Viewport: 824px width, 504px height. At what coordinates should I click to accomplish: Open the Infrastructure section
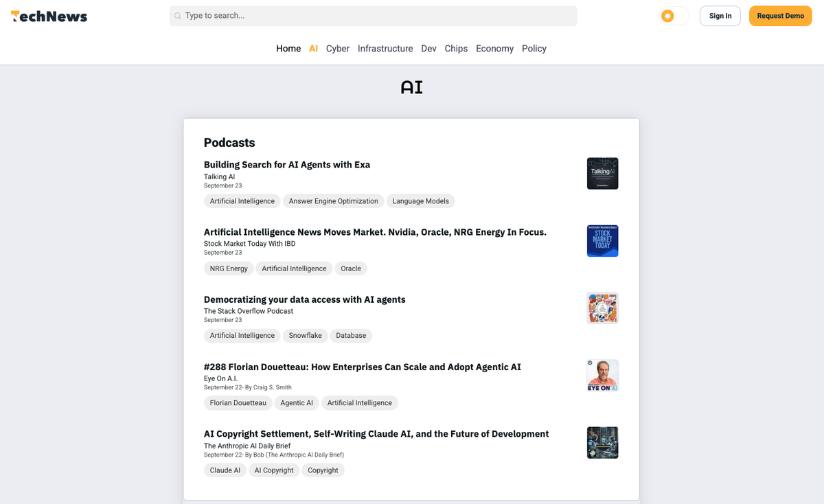coord(385,48)
